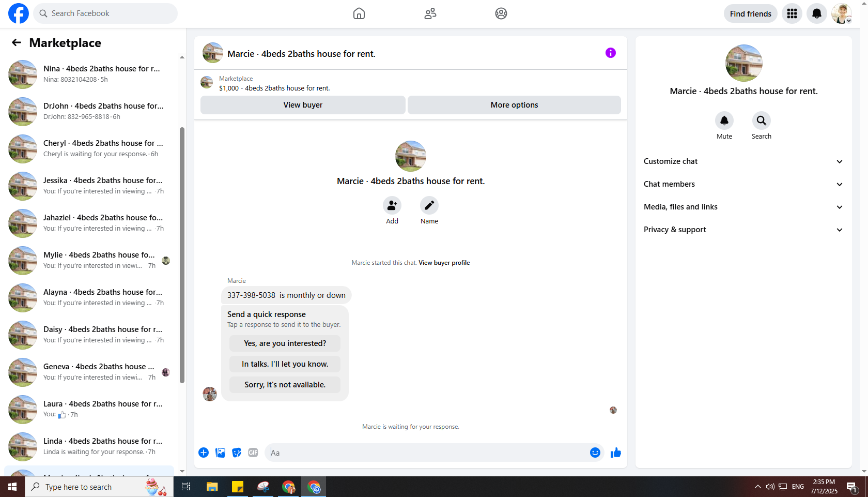The width and height of the screenshot is (868, 497).
Task: Show hidden system tray icons
Action: point(757,487)
